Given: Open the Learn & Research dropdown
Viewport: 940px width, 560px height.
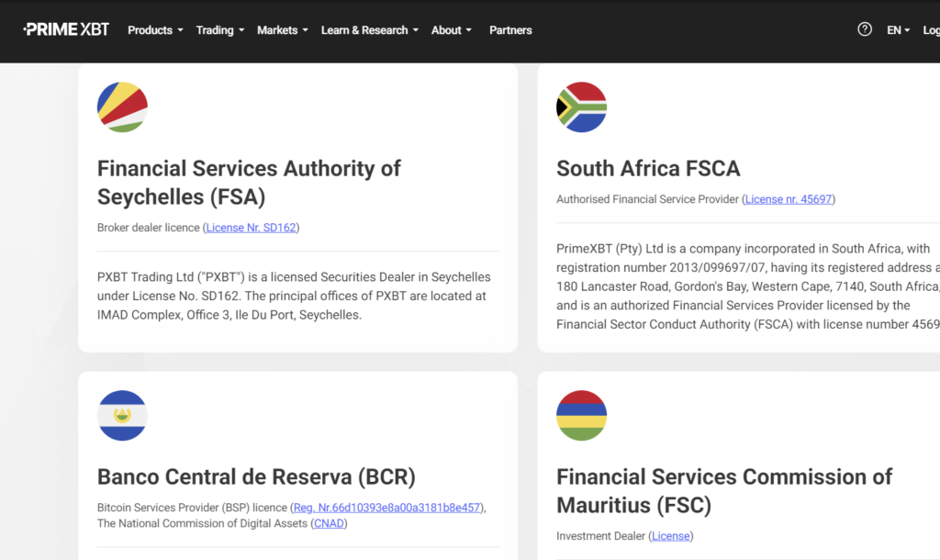Looking at the screenshot, I should coord(369,30).
